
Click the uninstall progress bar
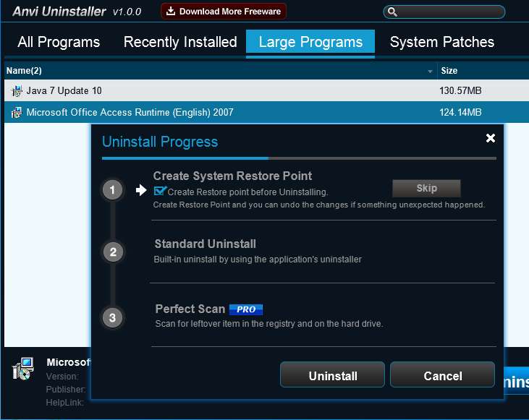click(x=299, y=158)
